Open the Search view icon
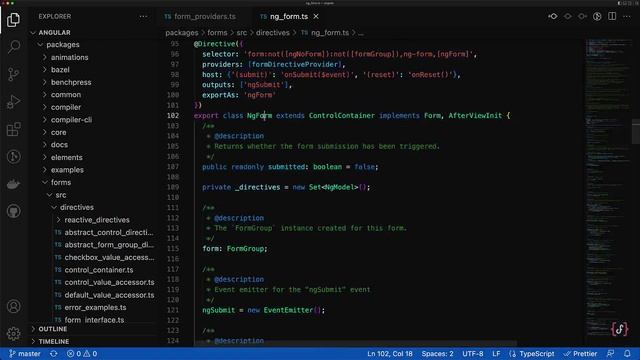 pyautogui.click(x=13, y=47)
